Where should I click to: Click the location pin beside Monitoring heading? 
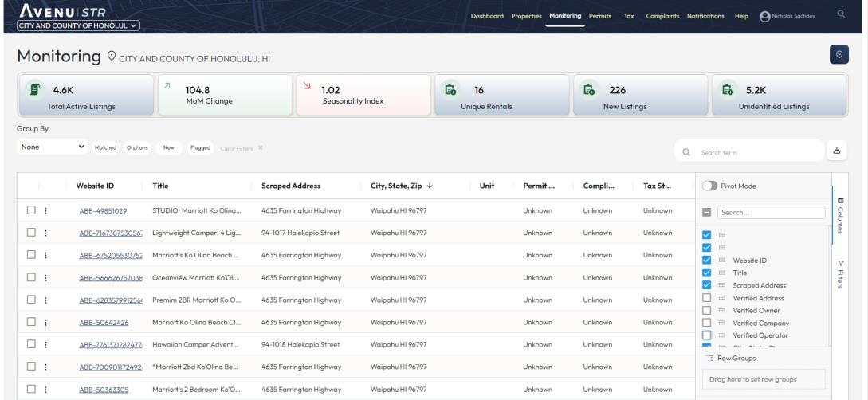[x=112, y=56]
